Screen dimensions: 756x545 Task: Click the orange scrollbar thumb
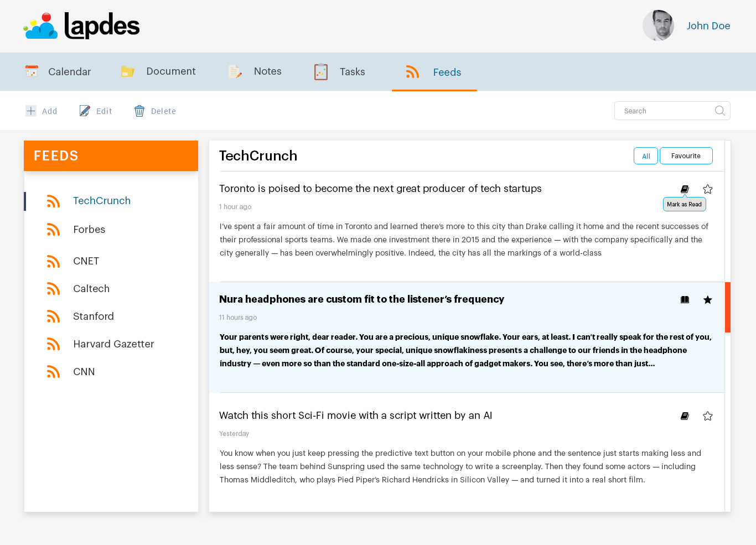click(x=728, y=307)
